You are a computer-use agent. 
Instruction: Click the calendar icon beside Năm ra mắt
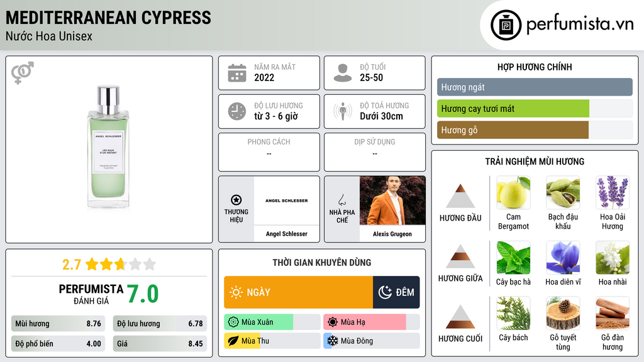coord(237,73)
